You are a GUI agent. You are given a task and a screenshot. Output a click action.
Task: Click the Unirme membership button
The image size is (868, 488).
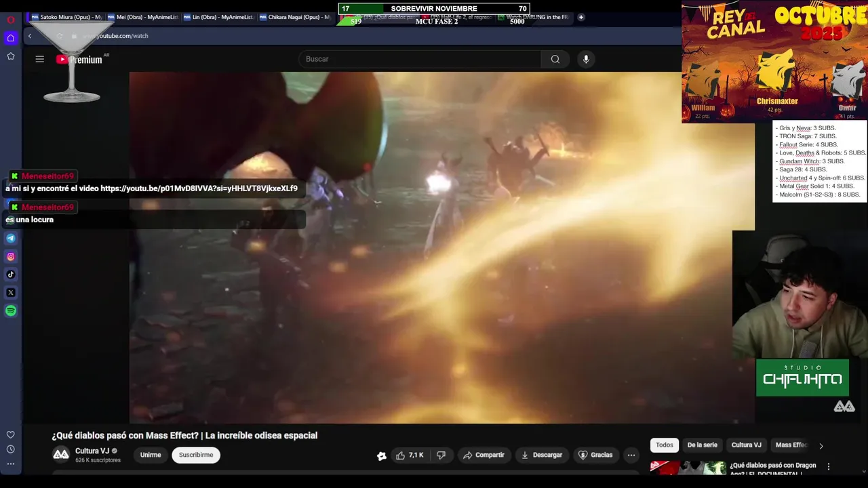(151, 455)
